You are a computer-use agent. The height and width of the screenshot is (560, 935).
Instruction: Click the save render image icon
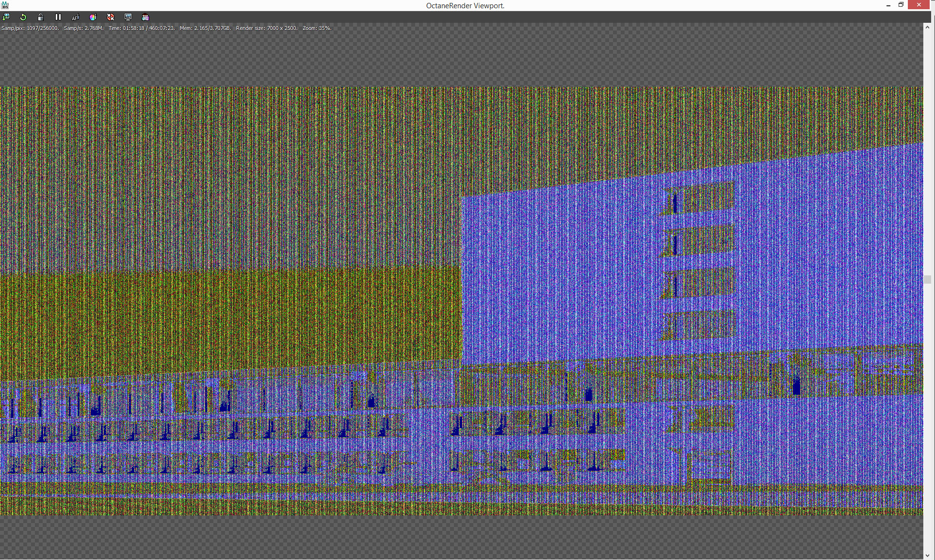click(x=6, y=17)
